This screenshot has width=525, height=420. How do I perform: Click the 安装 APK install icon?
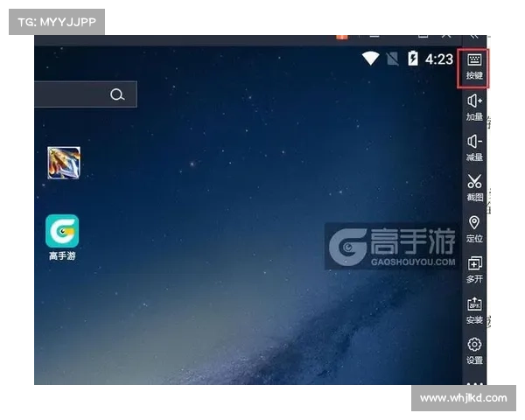(x=473, y=309)
